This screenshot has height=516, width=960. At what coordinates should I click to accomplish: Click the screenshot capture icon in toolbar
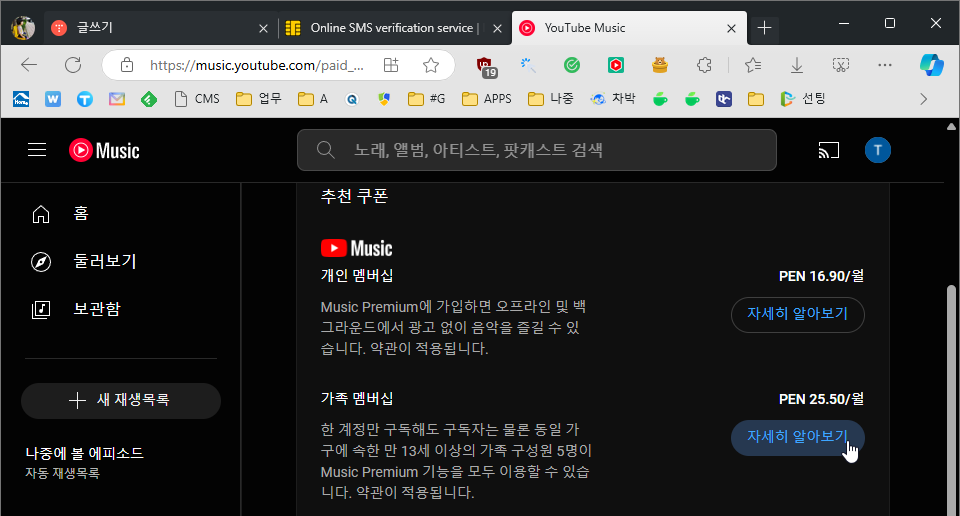pyautogui.click(x=841, y=65)
